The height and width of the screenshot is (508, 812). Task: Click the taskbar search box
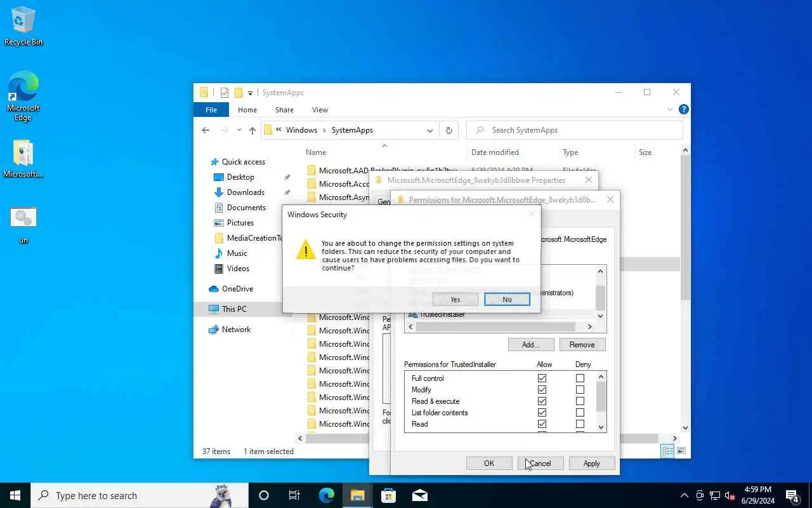click(x=140, y=495)
